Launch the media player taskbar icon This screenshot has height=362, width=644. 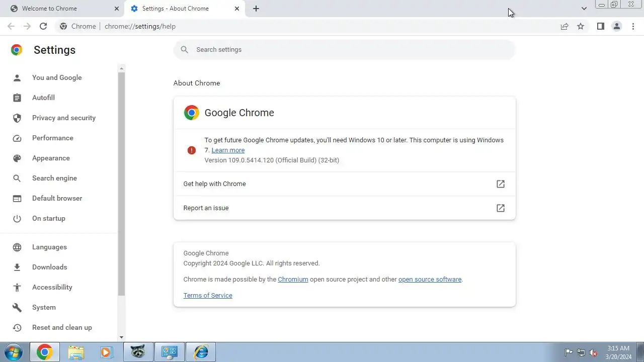pyautogui.click(x=106, y=352)
